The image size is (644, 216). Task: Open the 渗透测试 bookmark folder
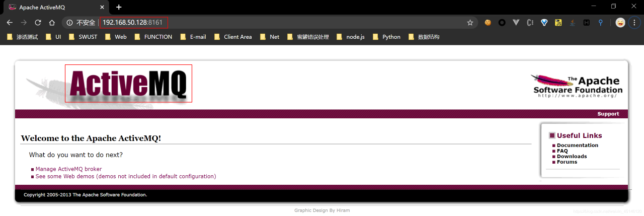click(x=22, y=37)
